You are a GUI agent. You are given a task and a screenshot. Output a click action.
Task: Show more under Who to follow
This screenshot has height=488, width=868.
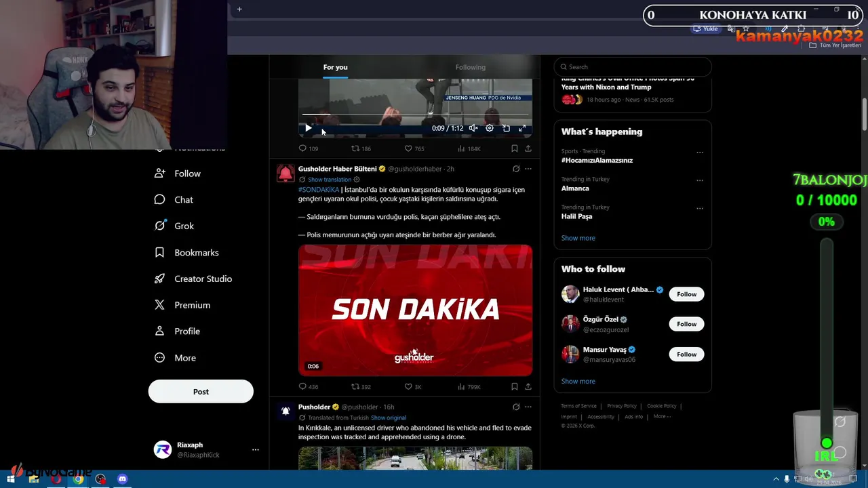tap(578, 381)
